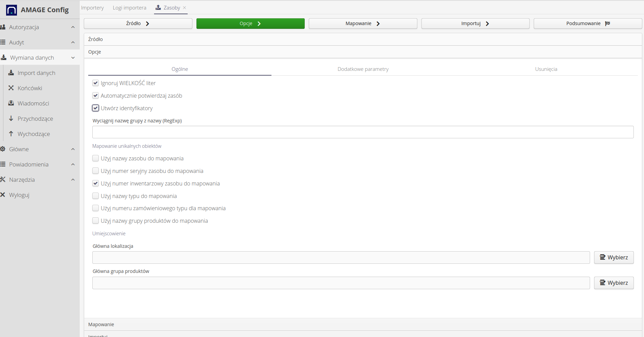Click the Import danych download icon
This screenshot has height=337, width=644.
tap(11, 73)
